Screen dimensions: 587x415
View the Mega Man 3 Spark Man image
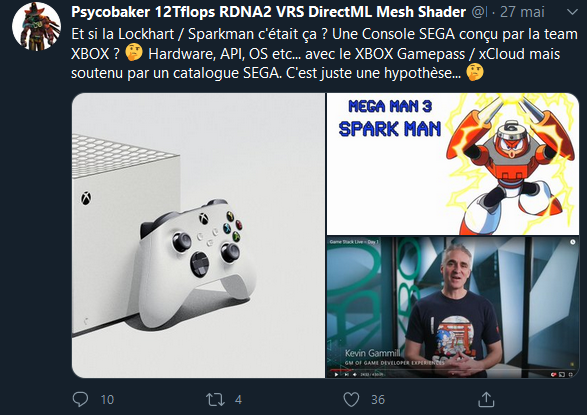453,164
